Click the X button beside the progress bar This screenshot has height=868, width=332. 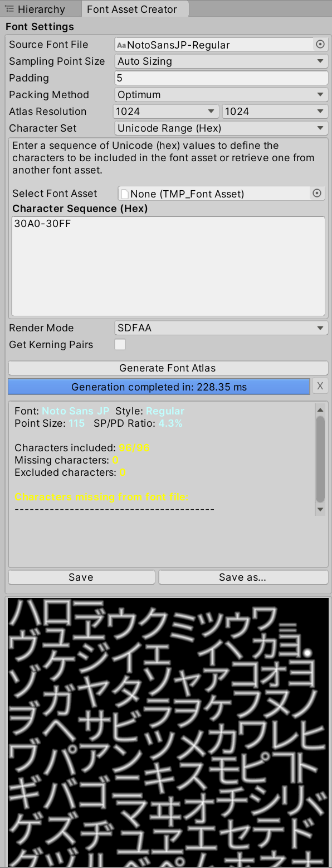[x=320, y=387]
